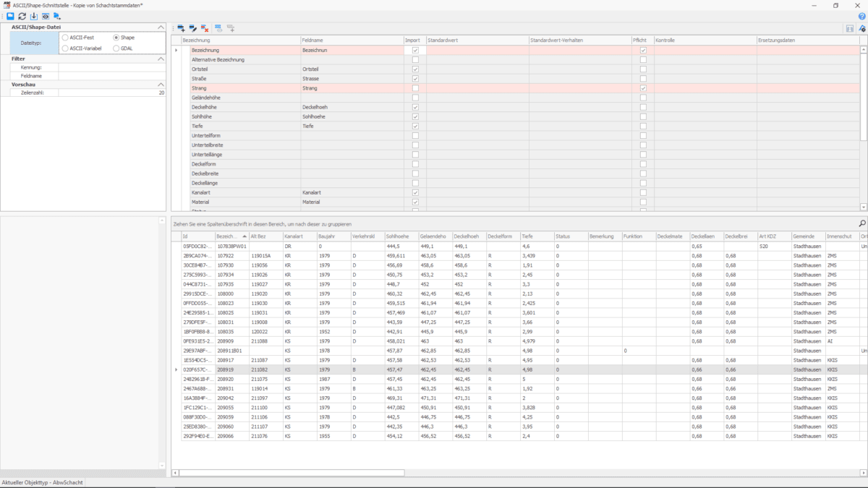The height and width of the screenshot is (488, 868).
Task: Select the Deckelhöhe row in mapping grid
Action: click(x=519, y=107)
